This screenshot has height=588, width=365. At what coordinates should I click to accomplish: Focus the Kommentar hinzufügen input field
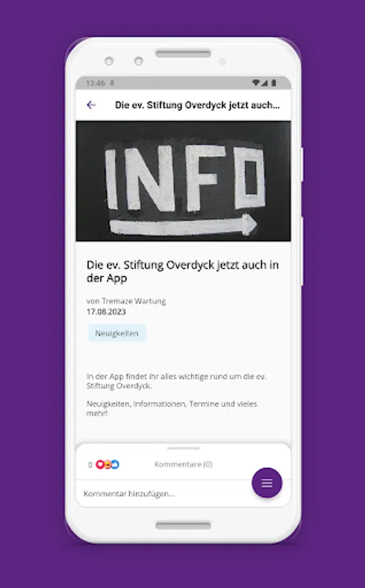click(x=165, y=493)
